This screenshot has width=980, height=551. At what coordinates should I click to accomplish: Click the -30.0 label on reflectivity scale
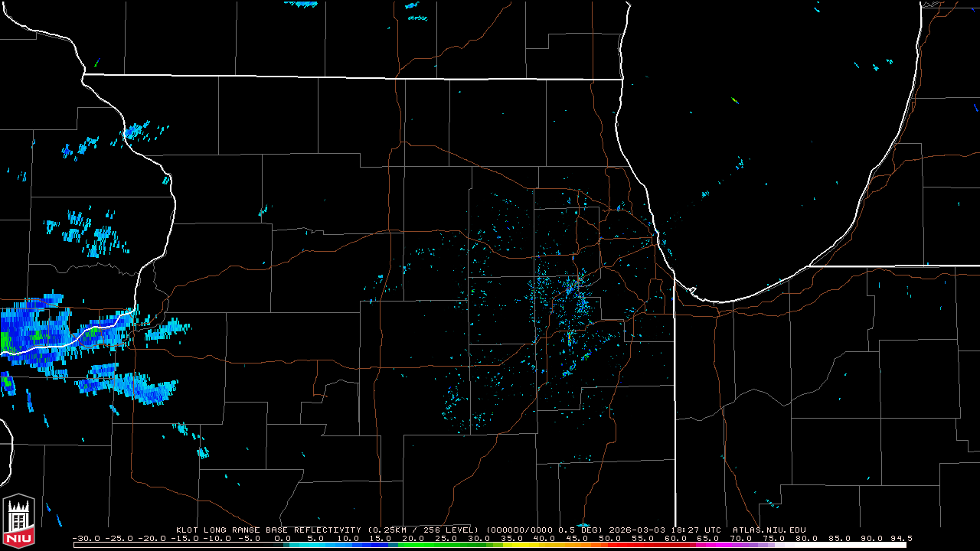[87, 538]
